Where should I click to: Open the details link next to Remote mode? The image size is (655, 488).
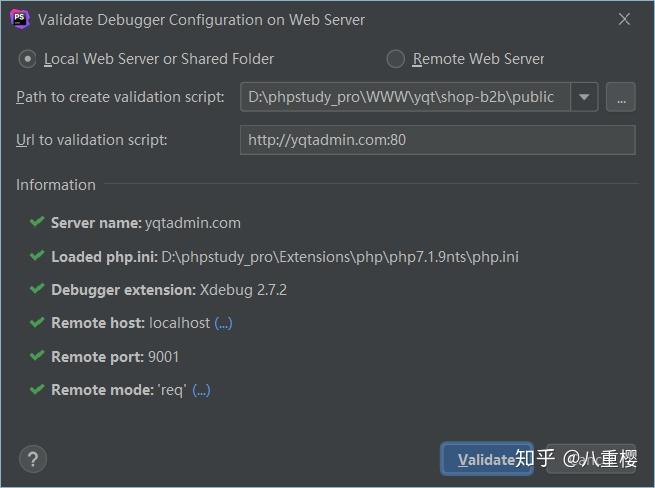coord(201,390)
